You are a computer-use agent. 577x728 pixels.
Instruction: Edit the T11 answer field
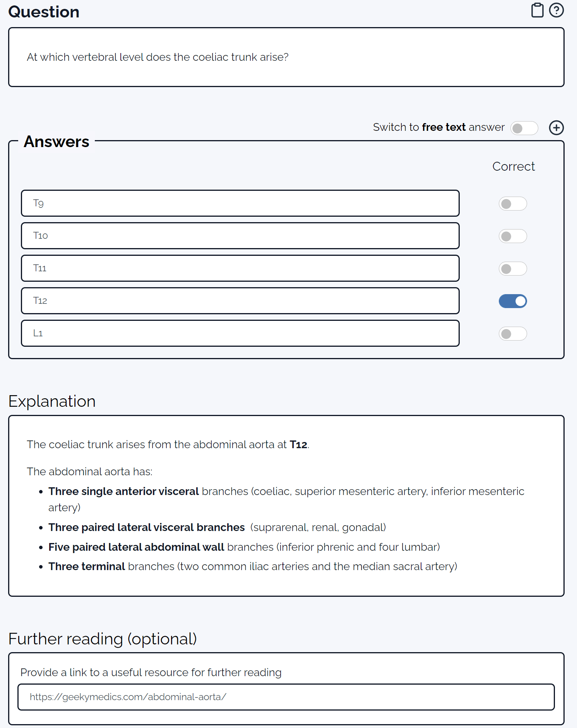click(239, 268)
